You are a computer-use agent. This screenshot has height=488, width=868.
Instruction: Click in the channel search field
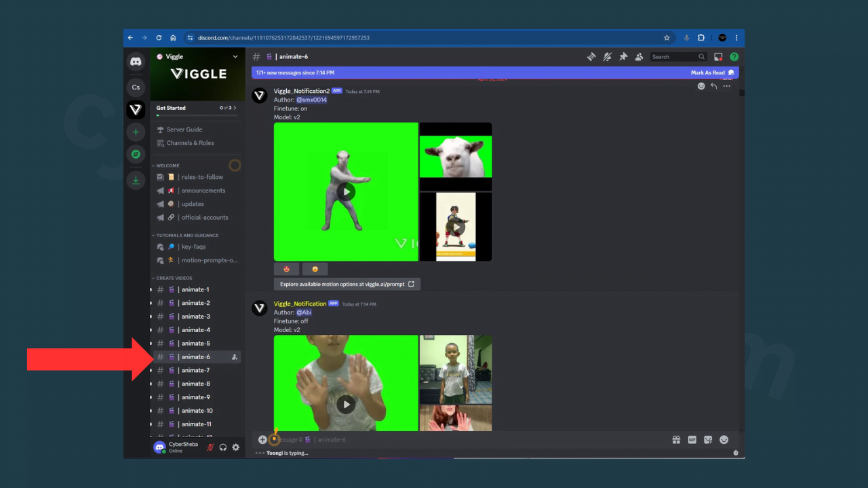point(678,57)
